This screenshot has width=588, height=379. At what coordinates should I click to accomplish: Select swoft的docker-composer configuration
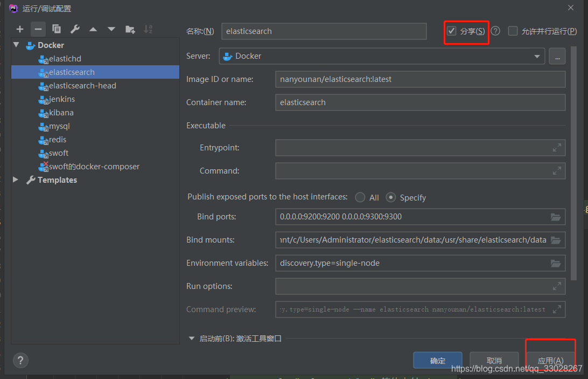(95, 167)
